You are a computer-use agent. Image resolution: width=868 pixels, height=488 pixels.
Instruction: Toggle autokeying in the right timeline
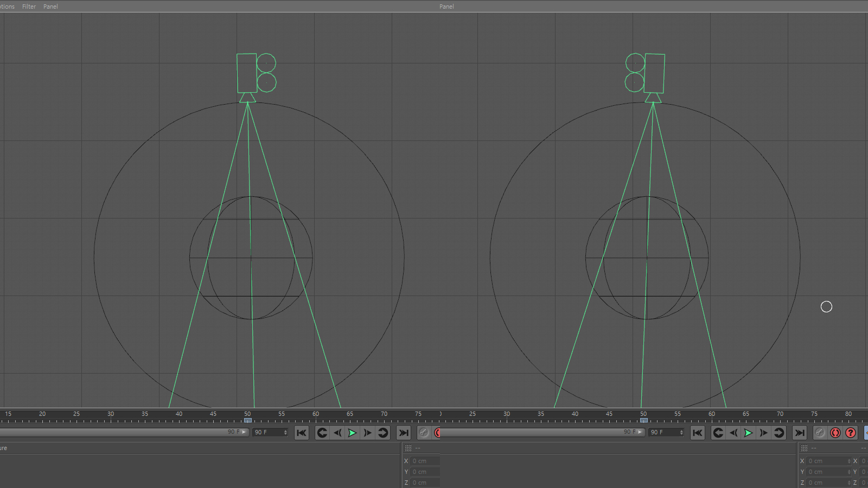835,432
